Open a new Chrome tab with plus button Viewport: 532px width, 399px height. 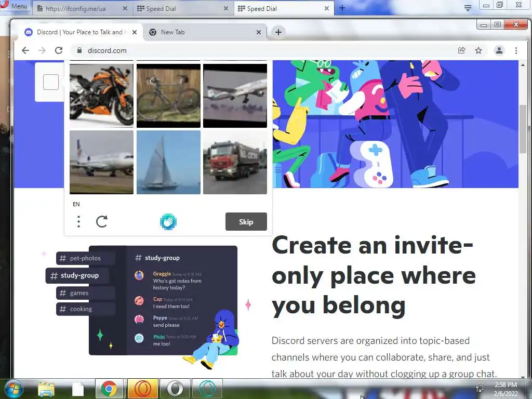point(278,32)
